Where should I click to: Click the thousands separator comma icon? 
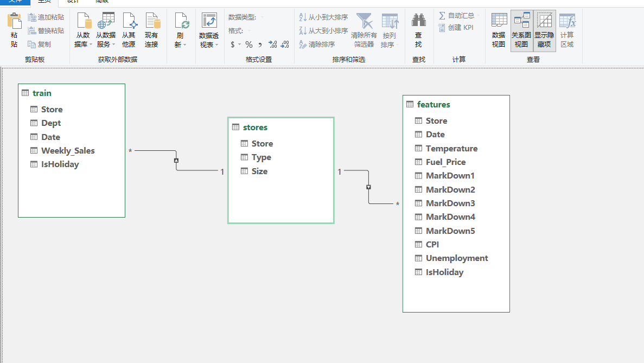(260, 44)
